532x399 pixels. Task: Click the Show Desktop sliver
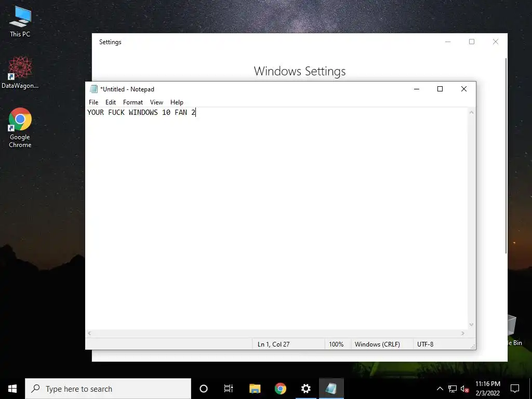(x=530, y=389)
